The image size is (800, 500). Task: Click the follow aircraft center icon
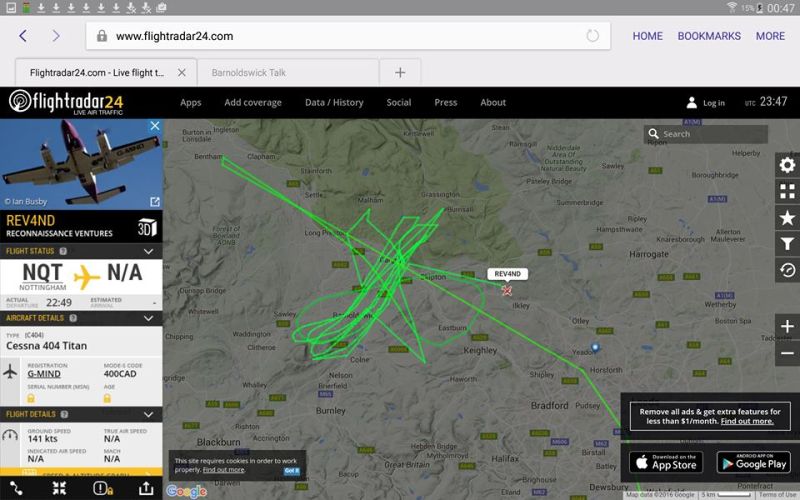click(x=59, y=489)
